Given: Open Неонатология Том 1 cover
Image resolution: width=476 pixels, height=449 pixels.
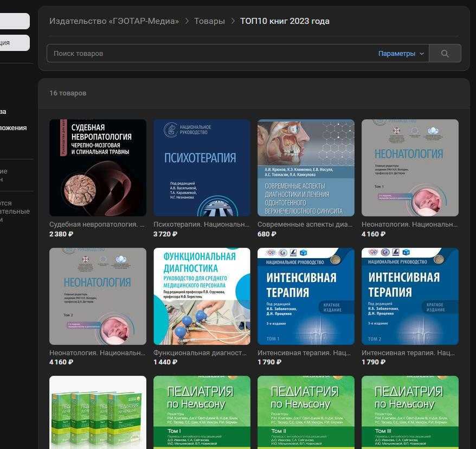Looking at the screenshot, I should pos(410,168).
